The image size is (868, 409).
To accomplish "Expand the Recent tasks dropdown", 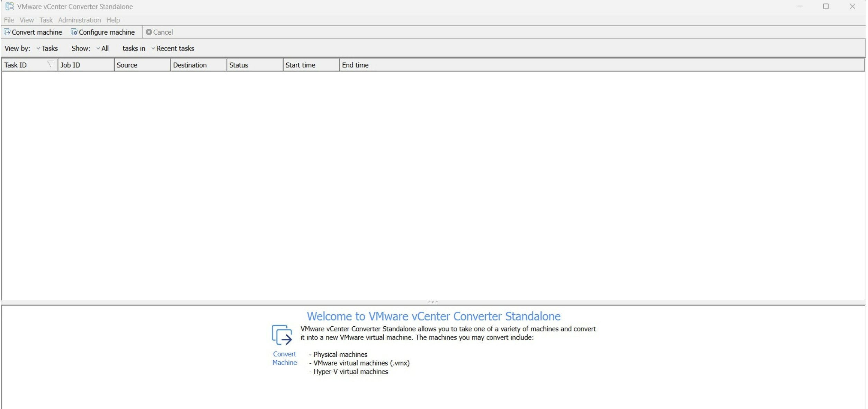I will (173, 48).
